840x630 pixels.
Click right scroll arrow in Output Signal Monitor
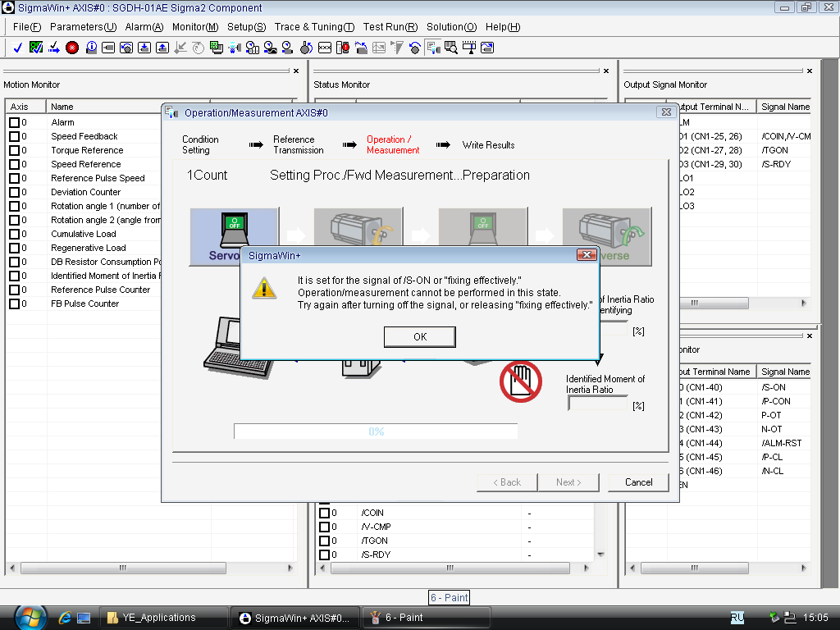(x=804, y=304)
